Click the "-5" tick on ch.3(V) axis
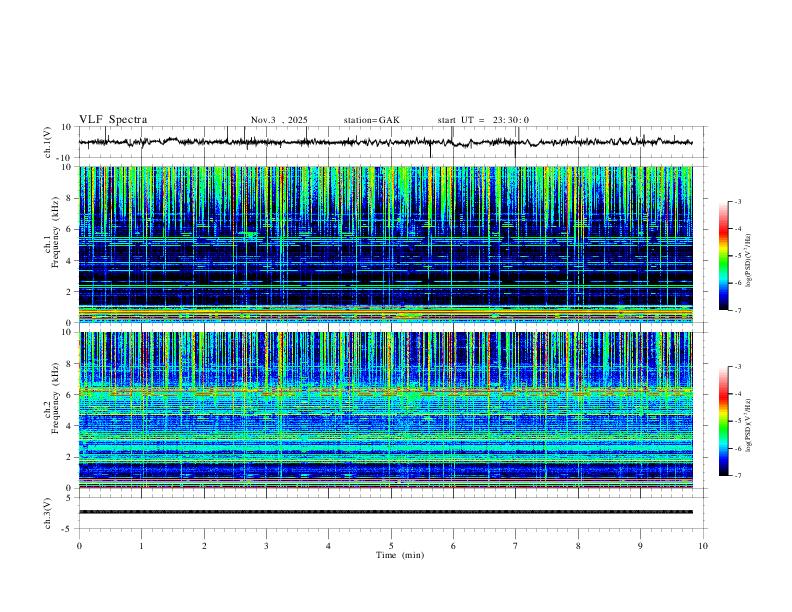792x612 pixels. [68, 529]
